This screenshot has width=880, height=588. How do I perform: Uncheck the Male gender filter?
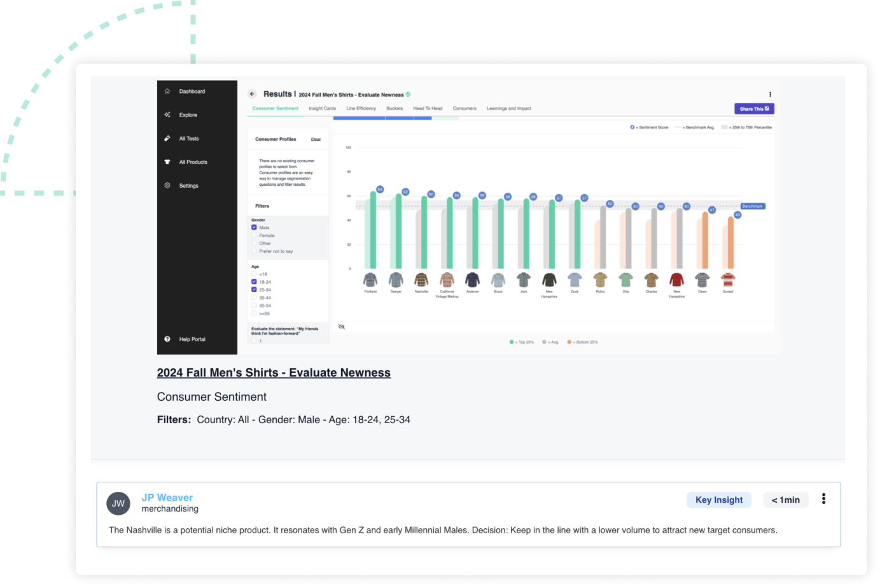(254, 227)
